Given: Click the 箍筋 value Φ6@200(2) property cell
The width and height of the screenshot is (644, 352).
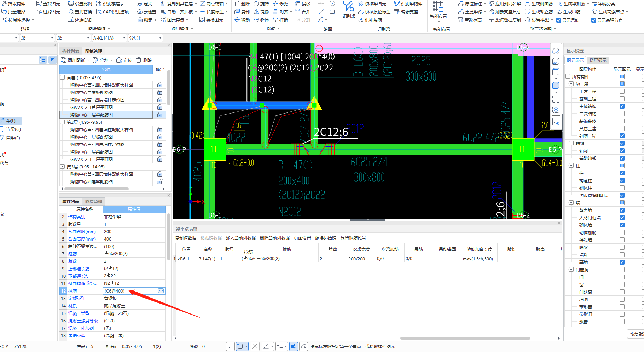Looking at the screenshot, I should click(x=134, y=254).
